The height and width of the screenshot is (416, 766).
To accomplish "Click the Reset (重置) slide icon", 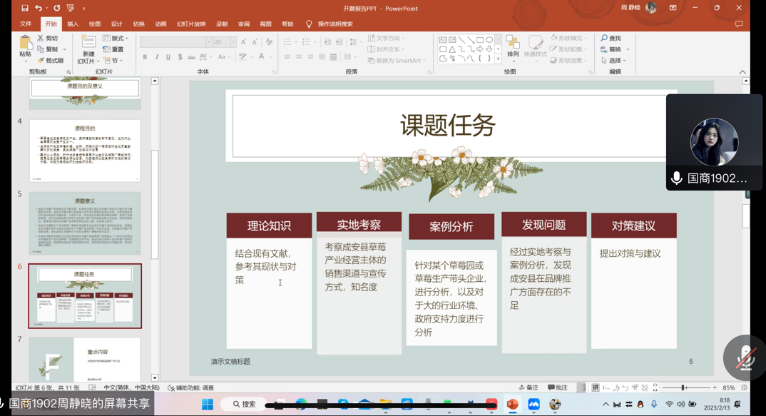I will click(x=108, y=49).
